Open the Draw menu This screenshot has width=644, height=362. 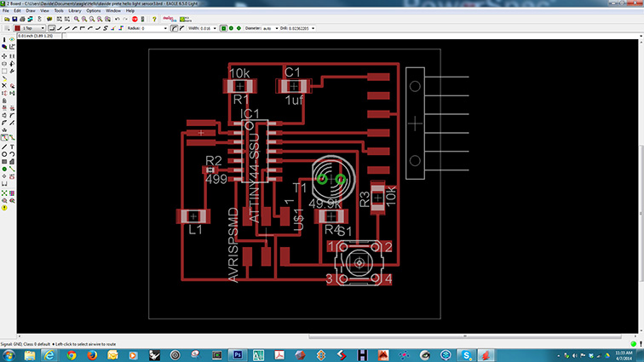point(31,11)
